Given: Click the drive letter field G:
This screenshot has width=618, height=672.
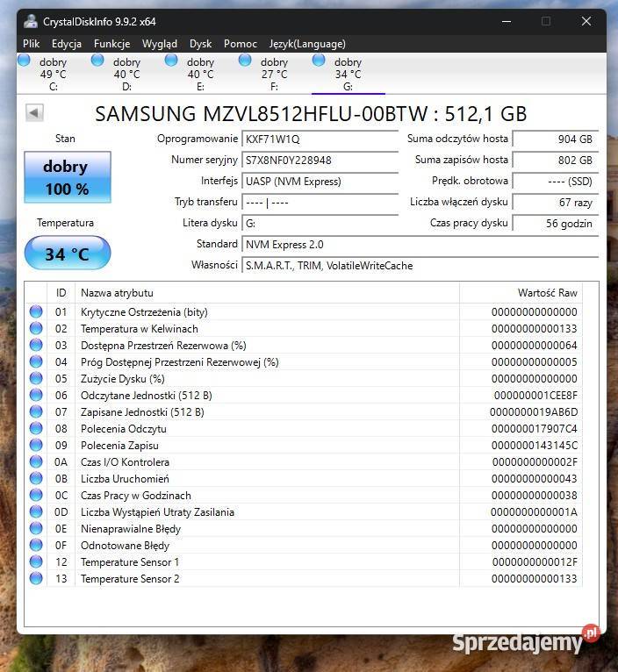Looking at the screenshot, I should (320, 223).
